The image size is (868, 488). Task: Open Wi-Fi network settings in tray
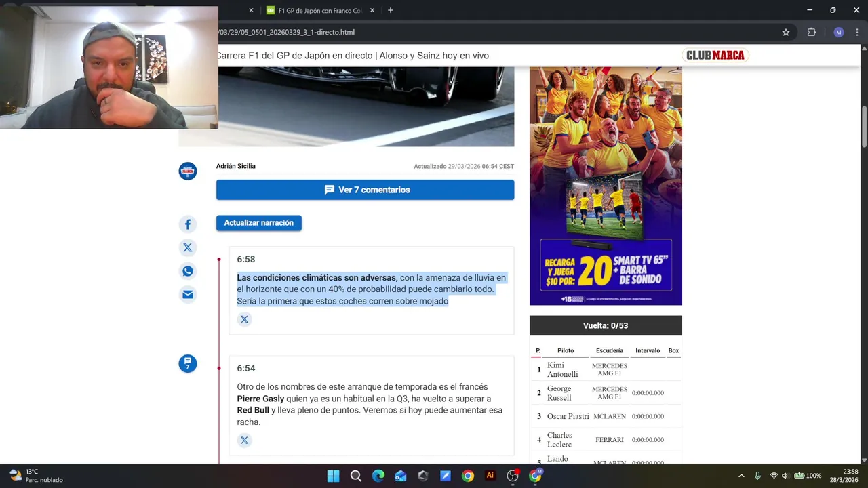[774, 476]
